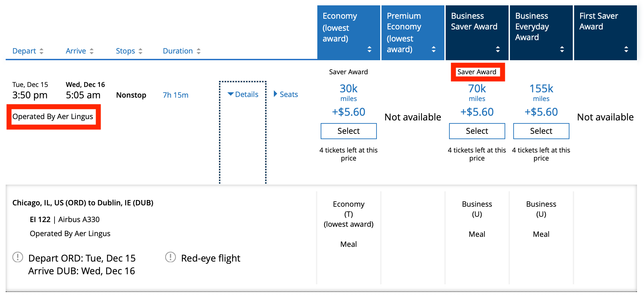Expand the Seats view

point(286,94)
